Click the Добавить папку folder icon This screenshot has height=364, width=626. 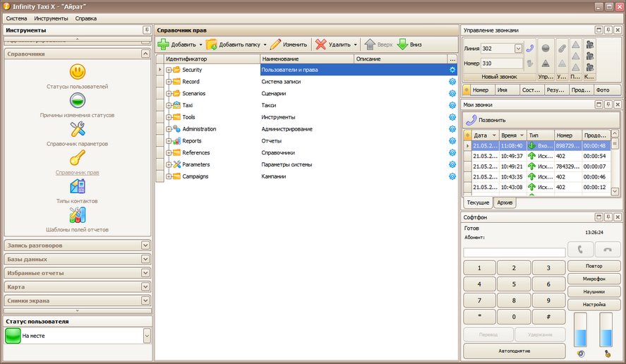point(211,44)
